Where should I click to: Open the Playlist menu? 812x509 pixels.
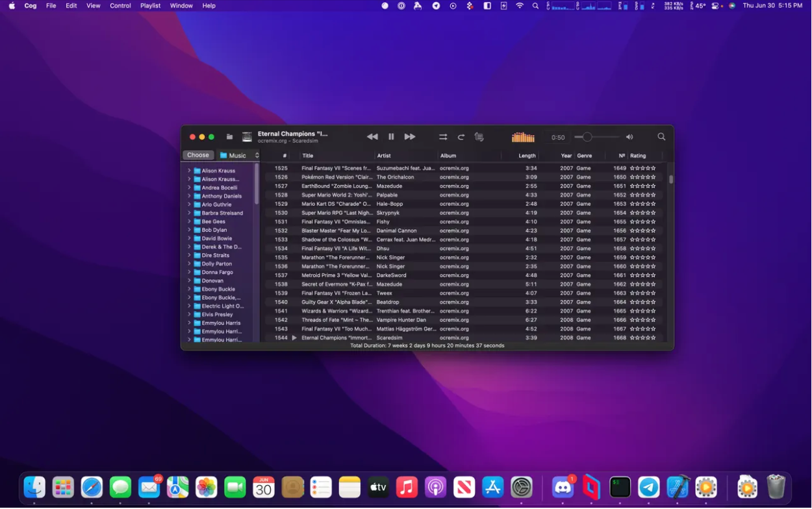pos(150,6)
